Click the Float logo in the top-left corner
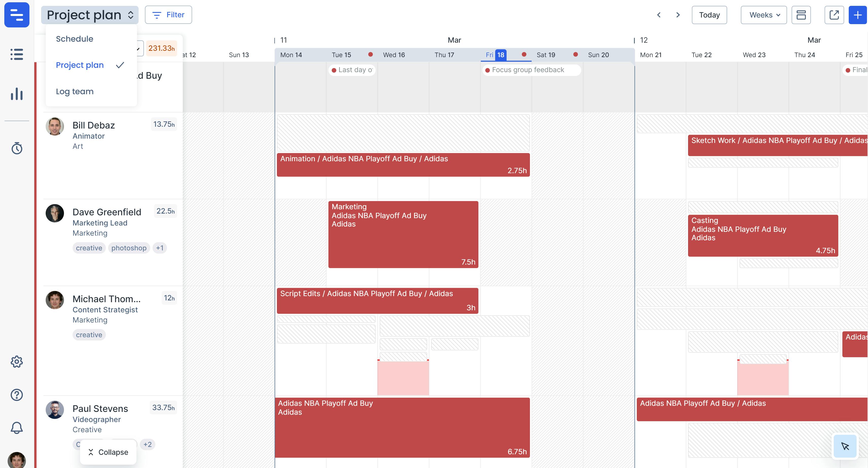This screenshot has width=868, height=468. point(16,15)
